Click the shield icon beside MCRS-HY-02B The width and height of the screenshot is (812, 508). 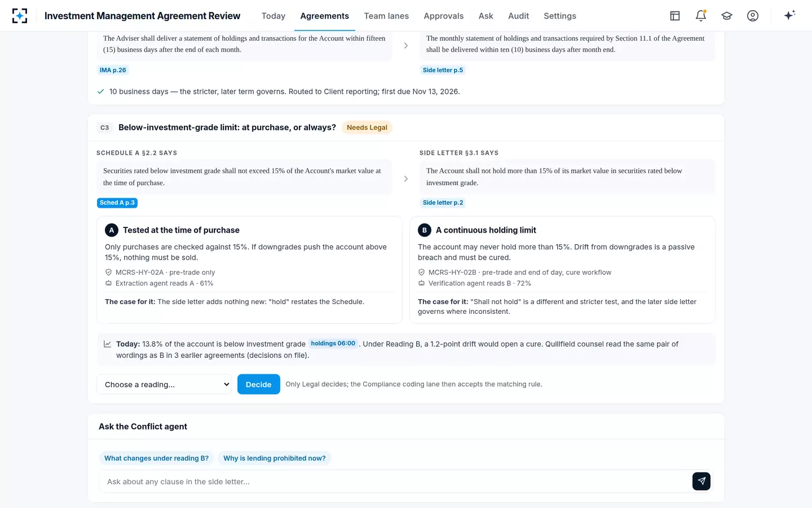[x=421, y=272]
